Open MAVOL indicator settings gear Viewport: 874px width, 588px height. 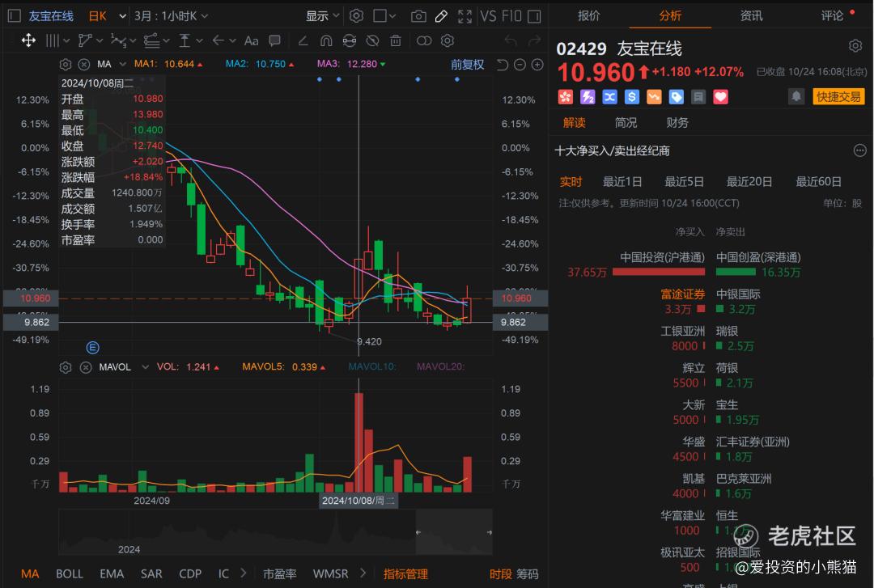pos(66,368)
